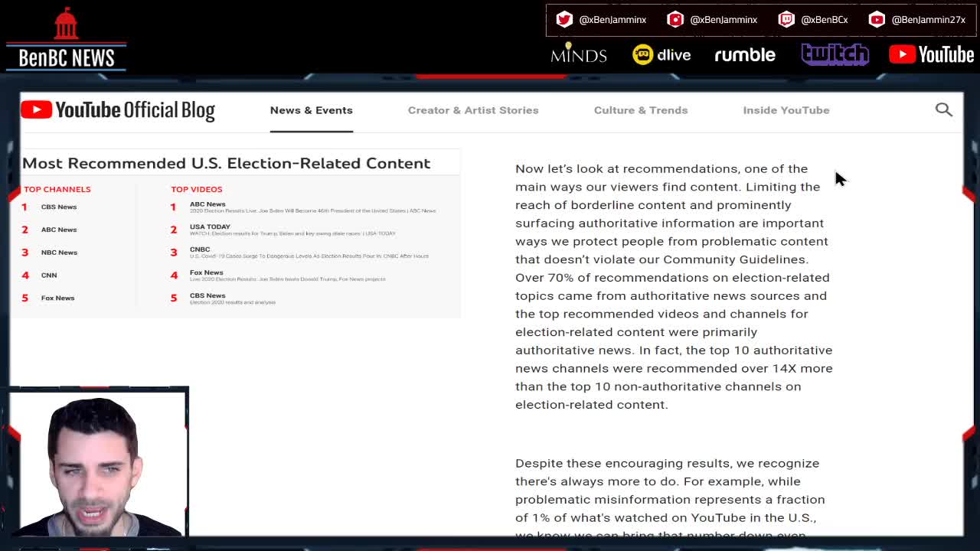Image resolution: width=980 pixels, height=551 pixels.
Task: Open the Culture & Trends tab
Action: tap(641, 110)
